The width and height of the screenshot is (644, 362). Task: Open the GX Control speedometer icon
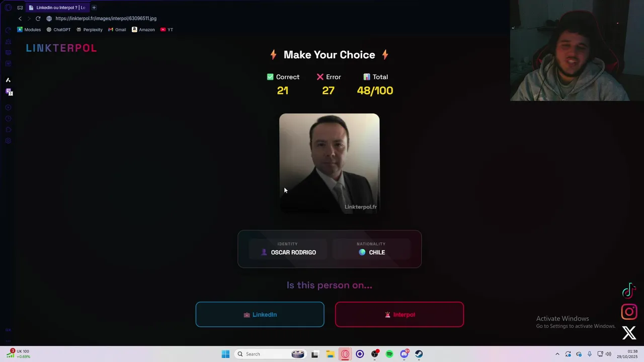(8, 31)
